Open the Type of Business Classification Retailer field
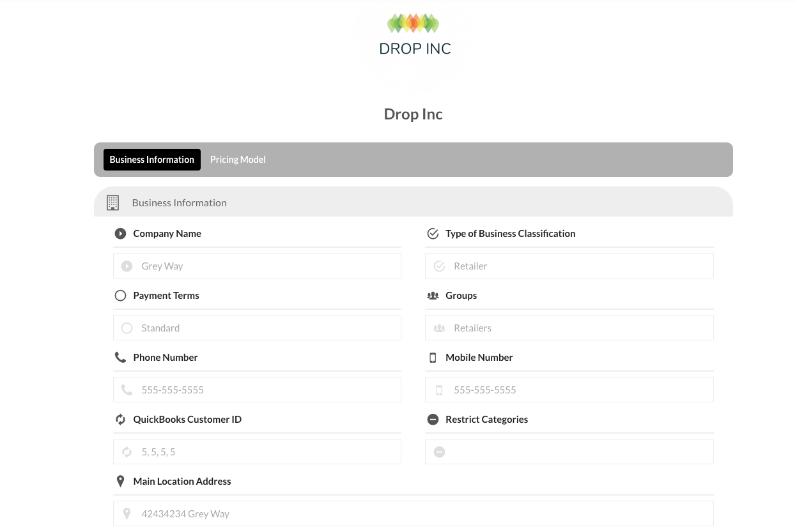Screen dimensions: 797x532 click(x=569, y=266)
